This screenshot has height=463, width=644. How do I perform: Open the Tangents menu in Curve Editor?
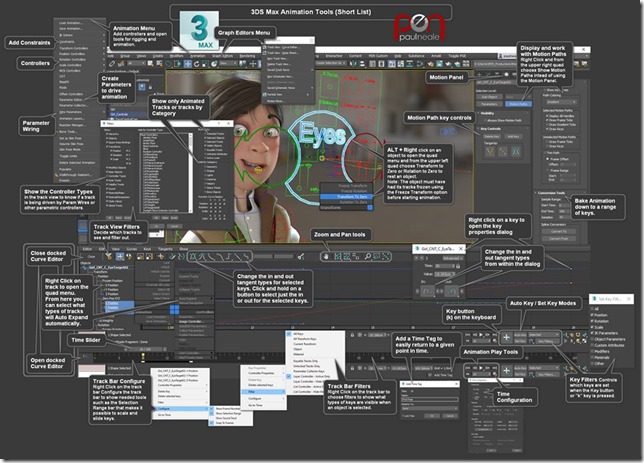(165, 249)
